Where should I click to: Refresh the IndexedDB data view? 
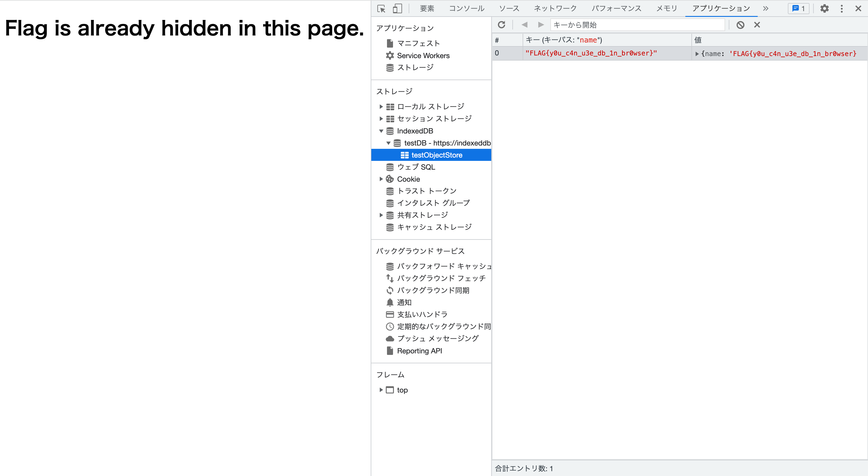click(502, 25)
